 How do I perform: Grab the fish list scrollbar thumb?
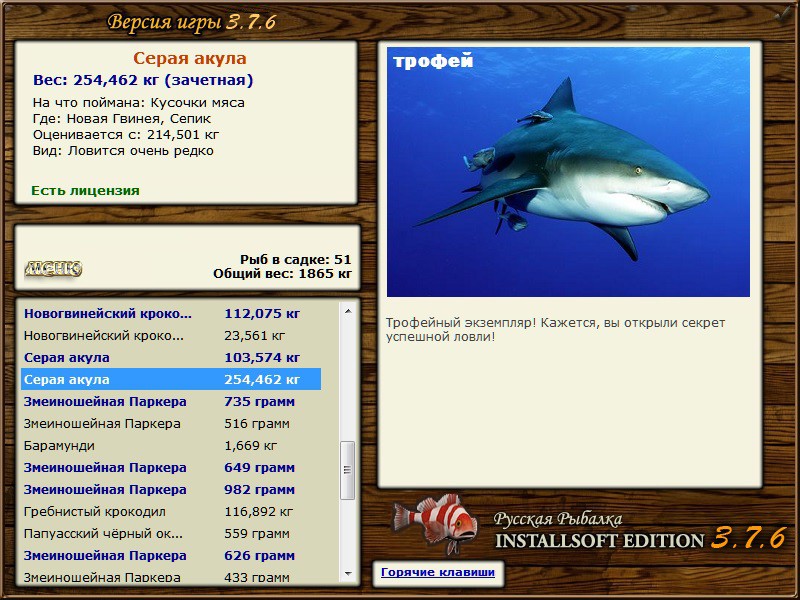tap(347, 470)
